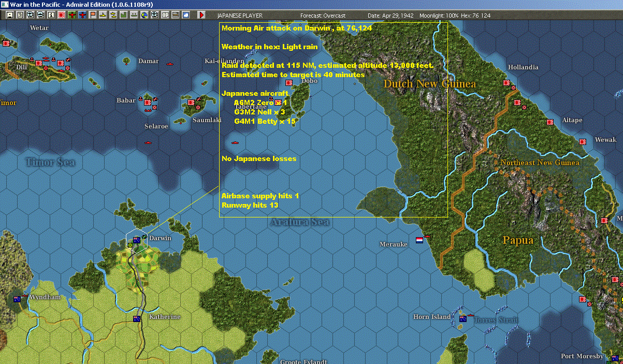Click the Hollandia map label
Viewport: 623px width, 364px height.
tap(523, 67)
